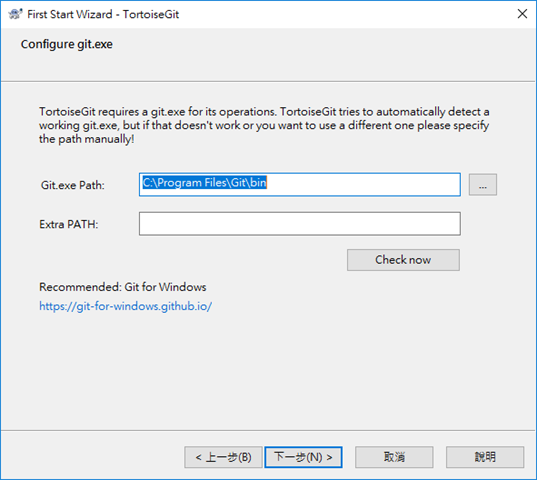Click the TortoiseGit requires a git.exe description paragraph
This screenshot has height=480, width=537.
tap(264, 125)
